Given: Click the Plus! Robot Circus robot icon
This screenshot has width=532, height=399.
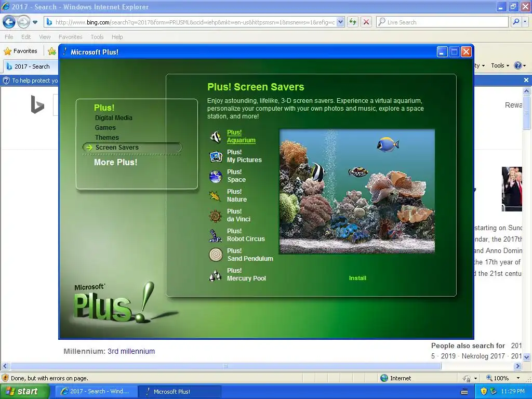Looking at the screenshot, I should point(216,235).
